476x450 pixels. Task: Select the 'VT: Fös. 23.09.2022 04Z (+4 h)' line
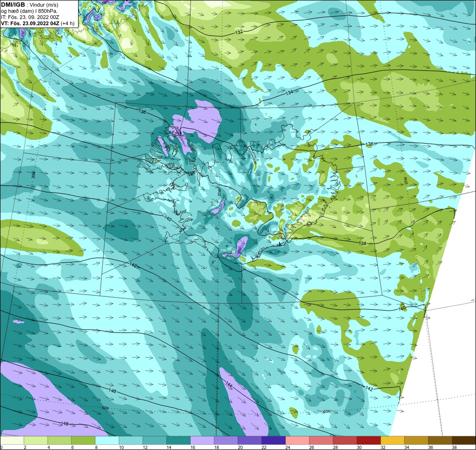pyautogui.click(x=38, y=23)
